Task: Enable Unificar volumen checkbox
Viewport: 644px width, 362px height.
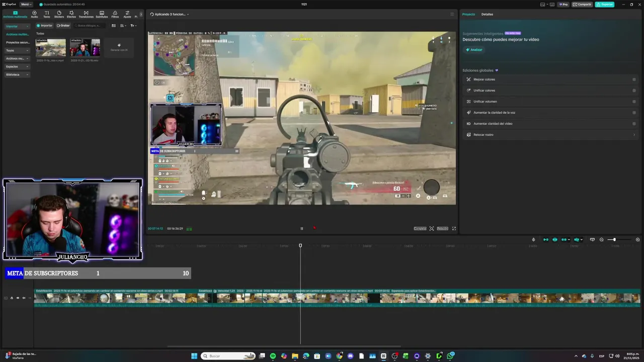Action: coord(634,102)
